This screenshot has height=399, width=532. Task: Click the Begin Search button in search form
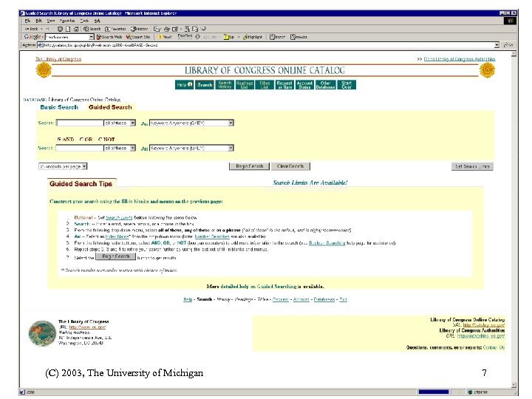[x=250, y=166]
